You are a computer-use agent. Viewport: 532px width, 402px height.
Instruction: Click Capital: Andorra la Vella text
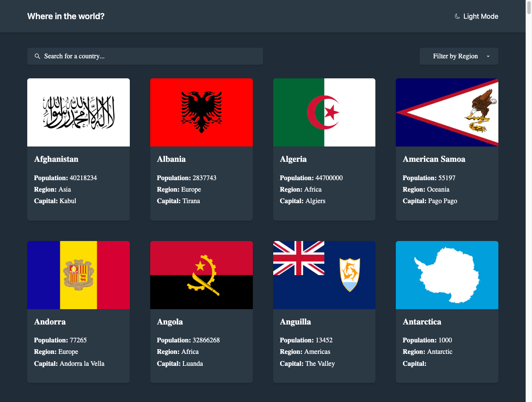click(69, 364)
